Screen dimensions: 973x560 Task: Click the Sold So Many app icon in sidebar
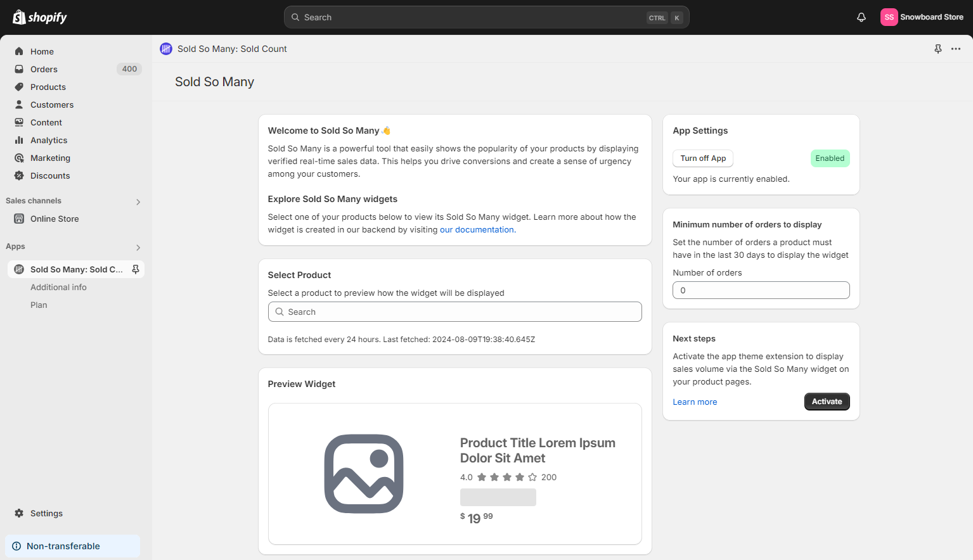click(x=19, y=269)
